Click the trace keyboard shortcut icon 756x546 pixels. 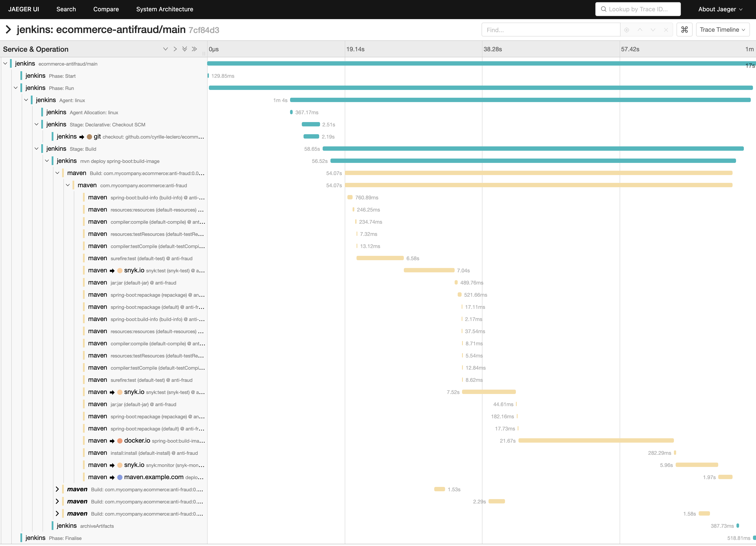point(686,30)
